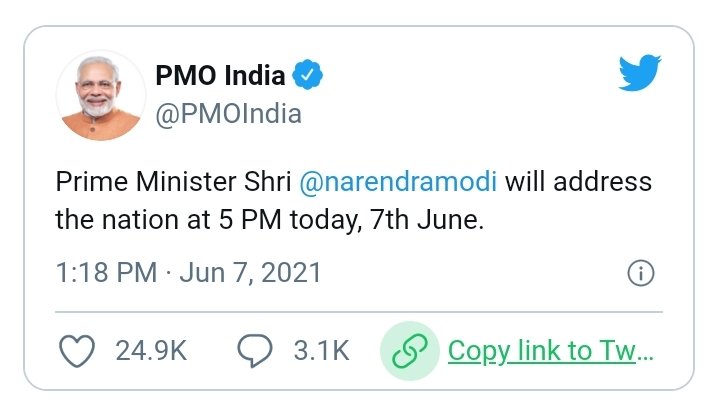719x414 pixels.
Task: Click the Copy link to Tweet text
Action: (550, 351)
